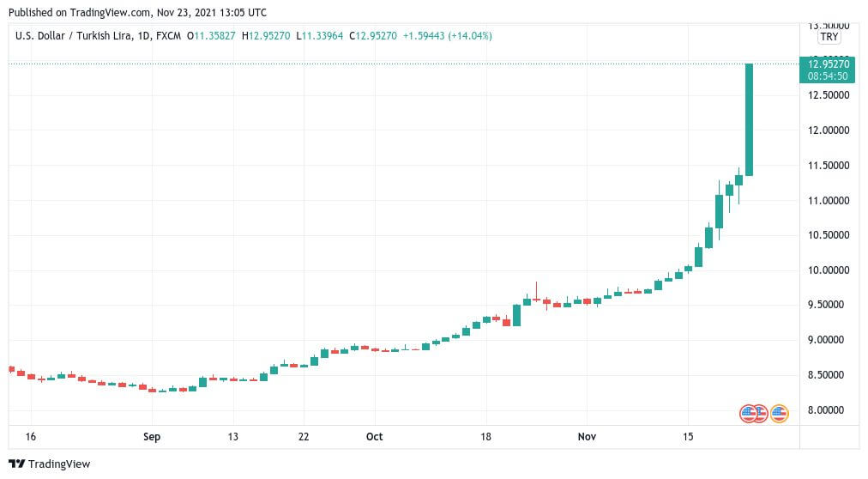This screenshot has width=868, height=479.
Task: Click the high value H12.95270
Action: pos(266,36)
